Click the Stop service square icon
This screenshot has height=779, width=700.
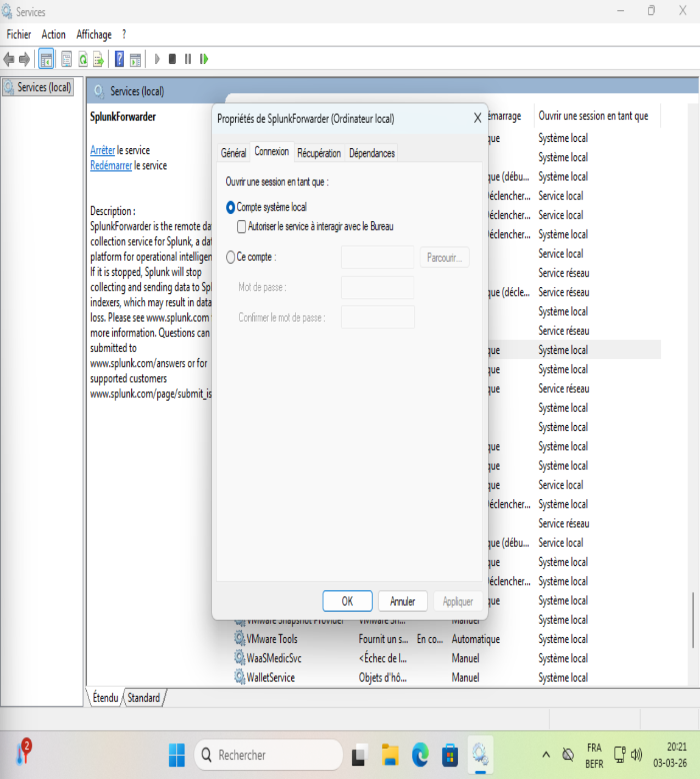pos(173,59)
